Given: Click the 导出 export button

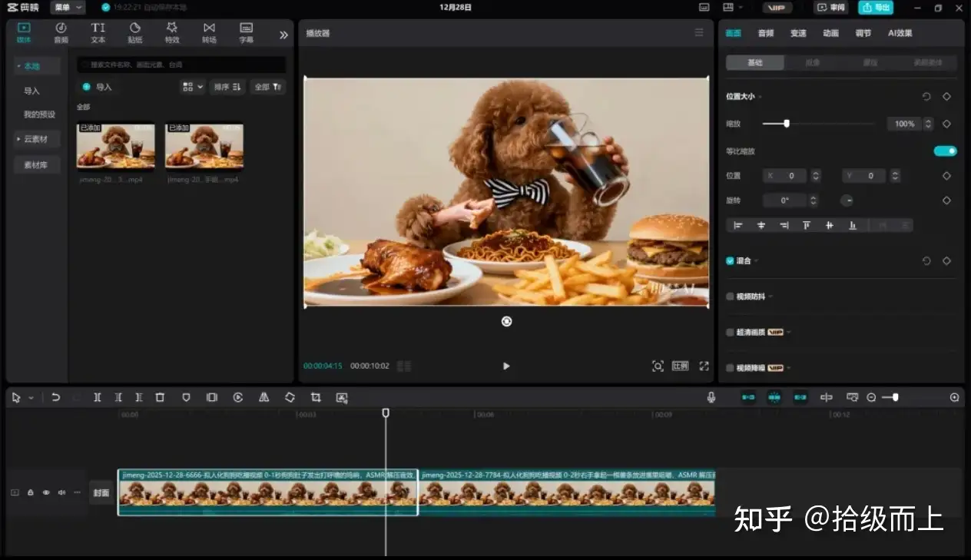Looking at the screenshot, I should 875,8.
